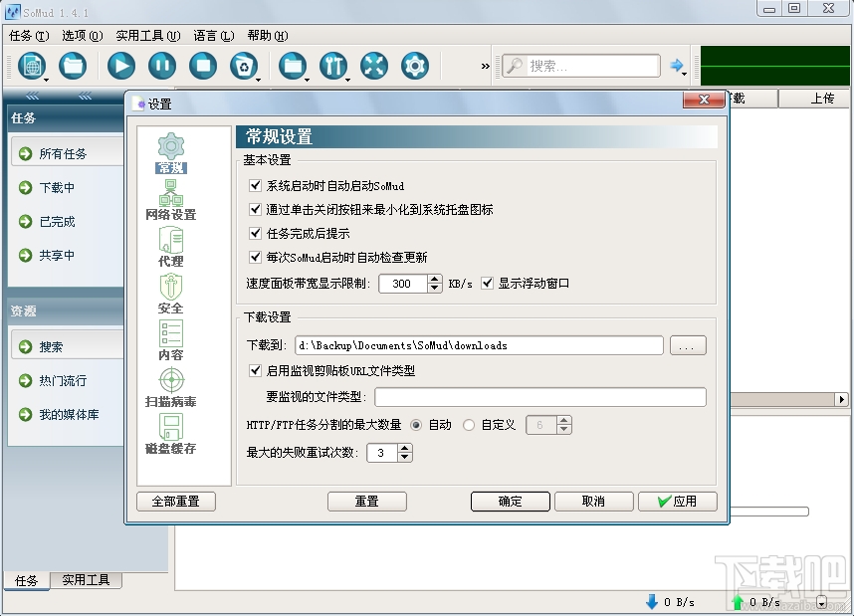This screenshot has height=616, width=854.
Task: Click the recycle delete task icon
Action: point(244,66)
